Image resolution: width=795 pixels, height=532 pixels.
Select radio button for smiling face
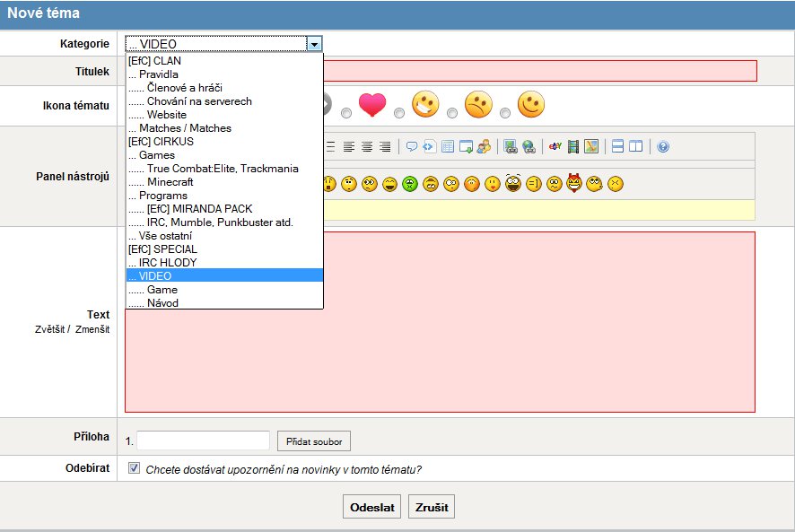click(x=505, y=112)
